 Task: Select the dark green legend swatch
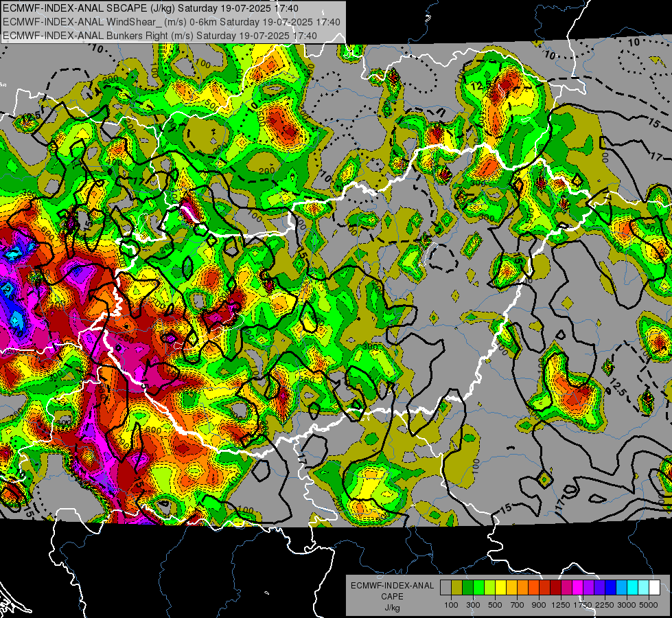tap(467, 588)
